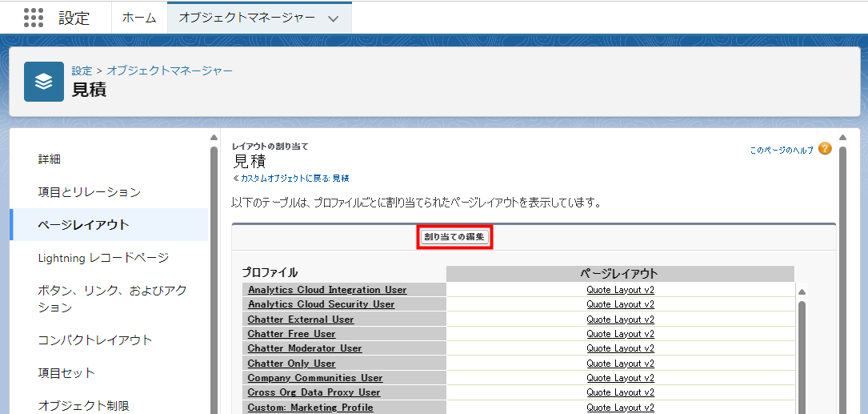Select 詳細 in the sidebar

50,159
